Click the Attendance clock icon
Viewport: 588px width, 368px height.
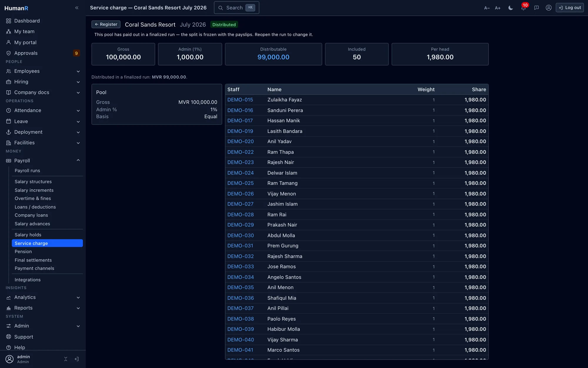pyautogui.click(x=9, y=110)
